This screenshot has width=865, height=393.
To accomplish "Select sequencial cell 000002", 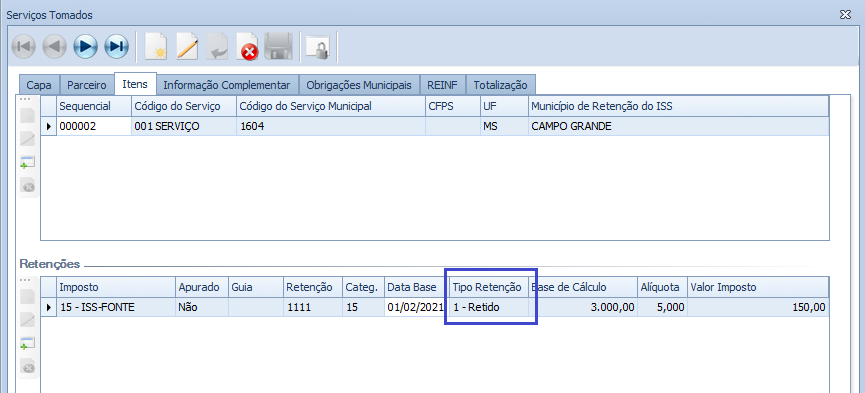I will coord(94,126).
